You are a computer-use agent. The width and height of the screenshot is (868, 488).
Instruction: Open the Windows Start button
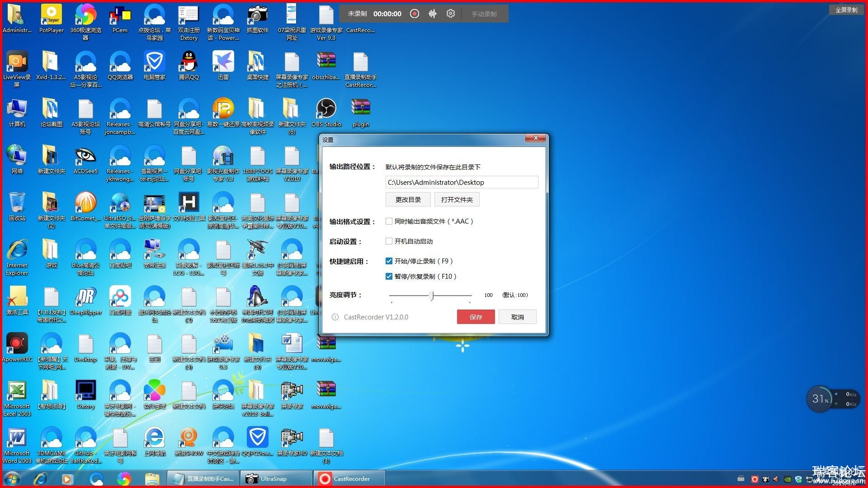[x=12, y=479]
